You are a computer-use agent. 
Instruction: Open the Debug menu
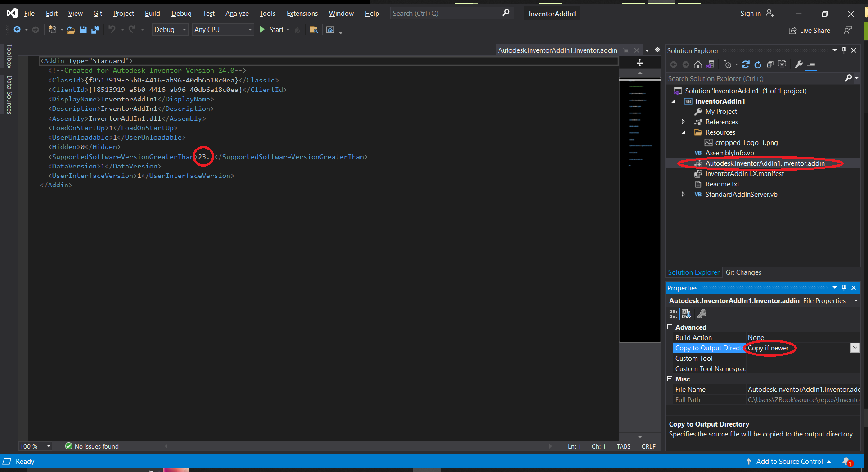point(181,13)
